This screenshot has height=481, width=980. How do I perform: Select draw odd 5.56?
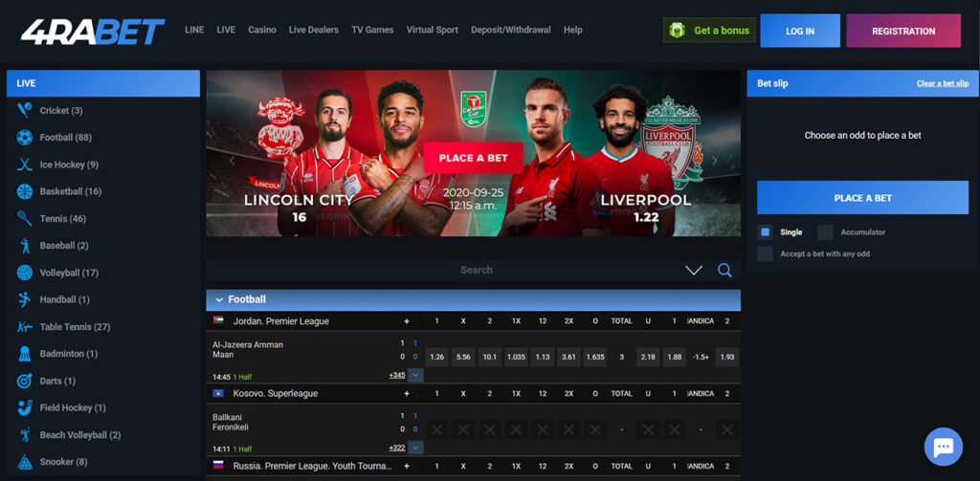click(x=463, y=358)
